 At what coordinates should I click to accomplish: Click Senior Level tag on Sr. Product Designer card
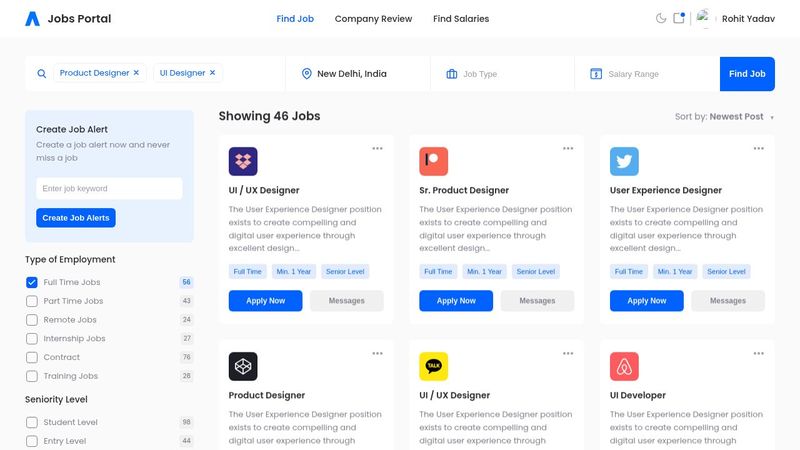coord(536,272)
